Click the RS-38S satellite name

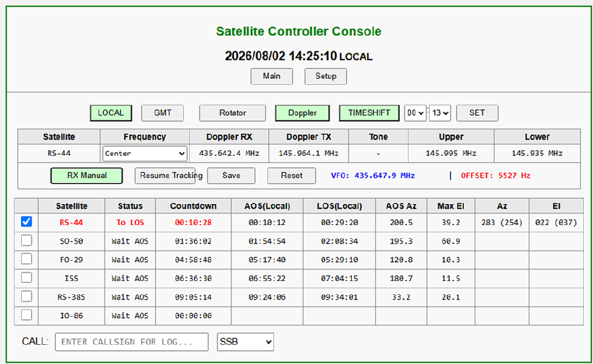point(71,298)
